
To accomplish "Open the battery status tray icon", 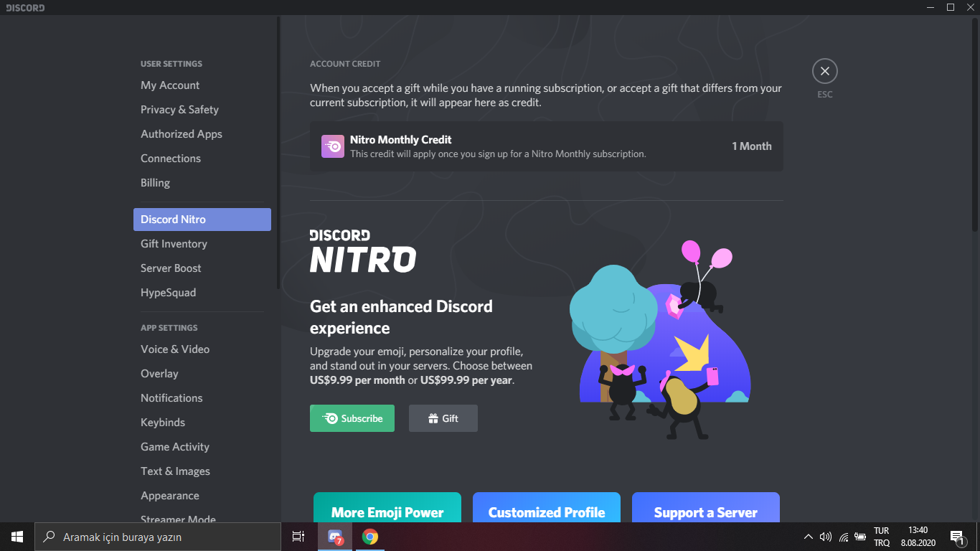I will [x=860, y=537].
